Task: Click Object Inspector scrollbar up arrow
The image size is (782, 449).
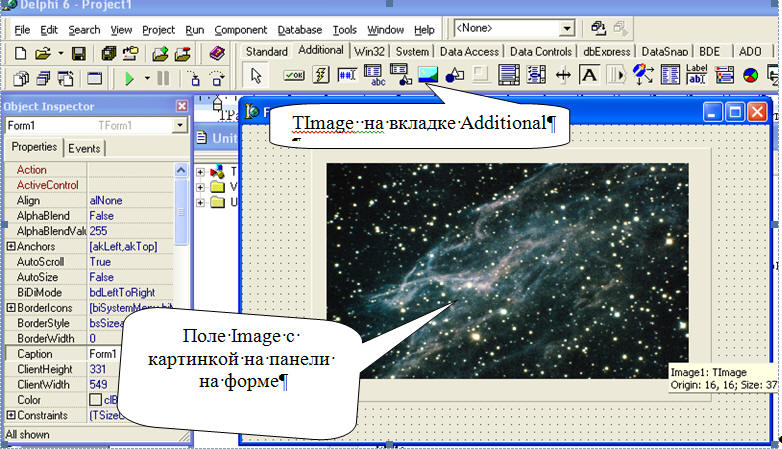Action: [x=181, y=170]
